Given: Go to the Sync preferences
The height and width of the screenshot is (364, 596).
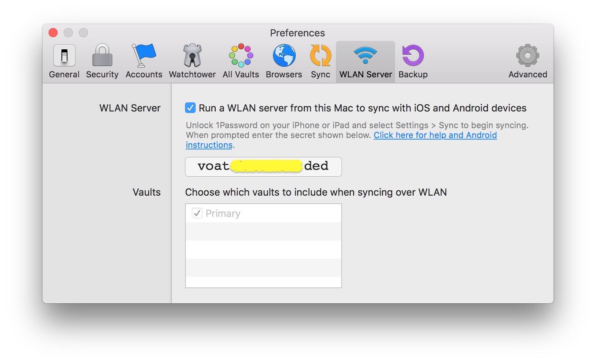Looking at the screenshot, I should 320,61.
